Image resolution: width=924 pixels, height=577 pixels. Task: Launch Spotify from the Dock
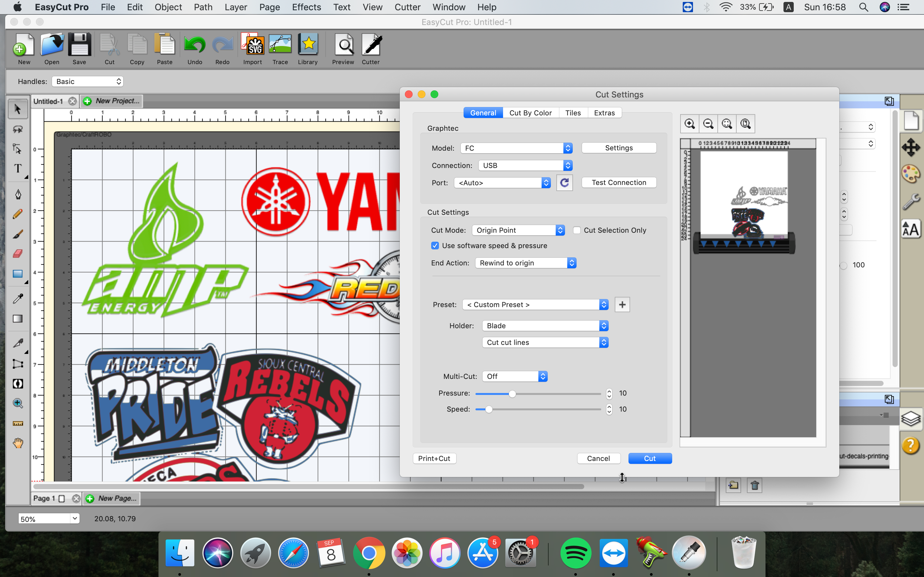click(x=576, y=552)
